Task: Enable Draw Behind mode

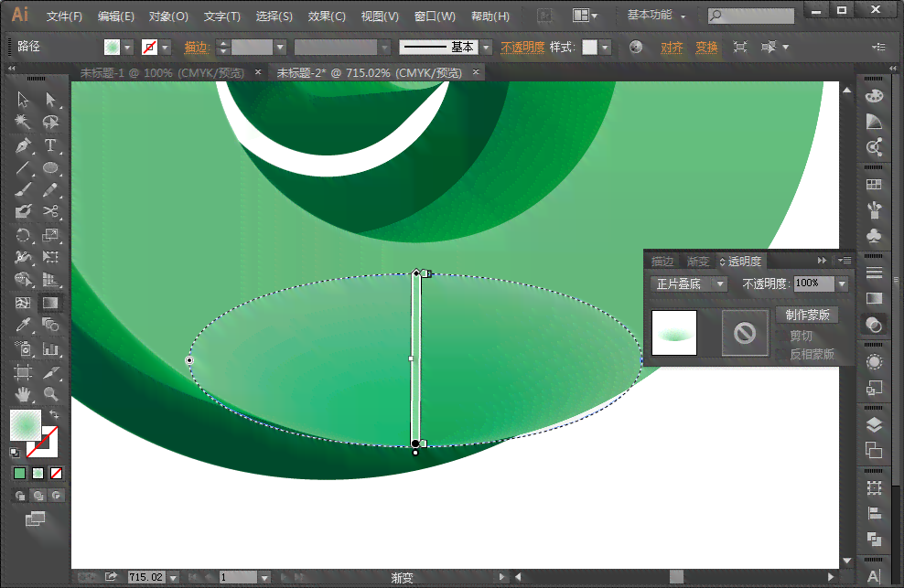Action: pos(38,496)
